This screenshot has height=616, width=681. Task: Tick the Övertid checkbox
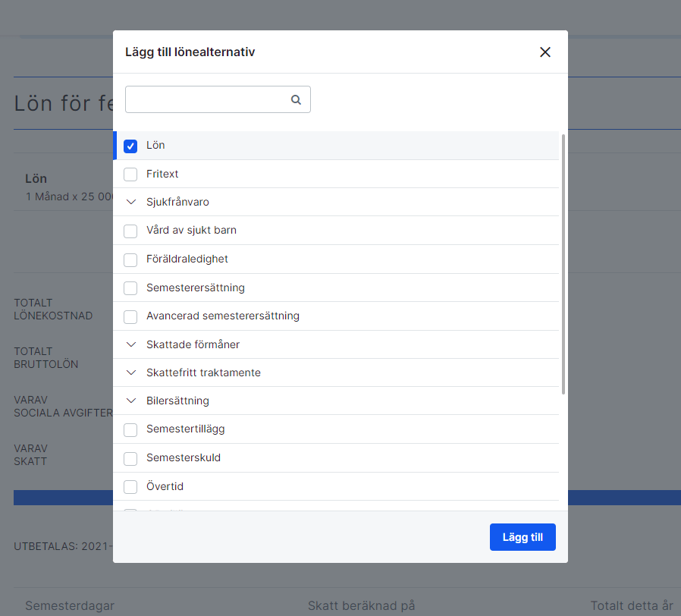click(x=130, y=487)
